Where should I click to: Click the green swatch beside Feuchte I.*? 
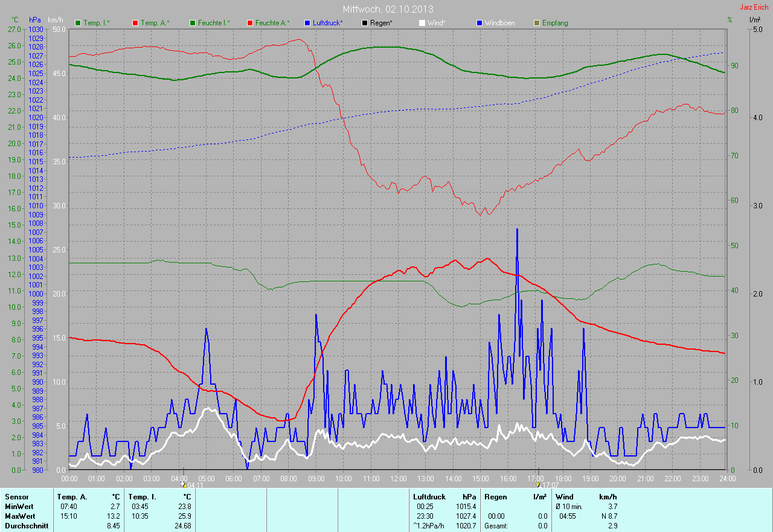[193, 23]
